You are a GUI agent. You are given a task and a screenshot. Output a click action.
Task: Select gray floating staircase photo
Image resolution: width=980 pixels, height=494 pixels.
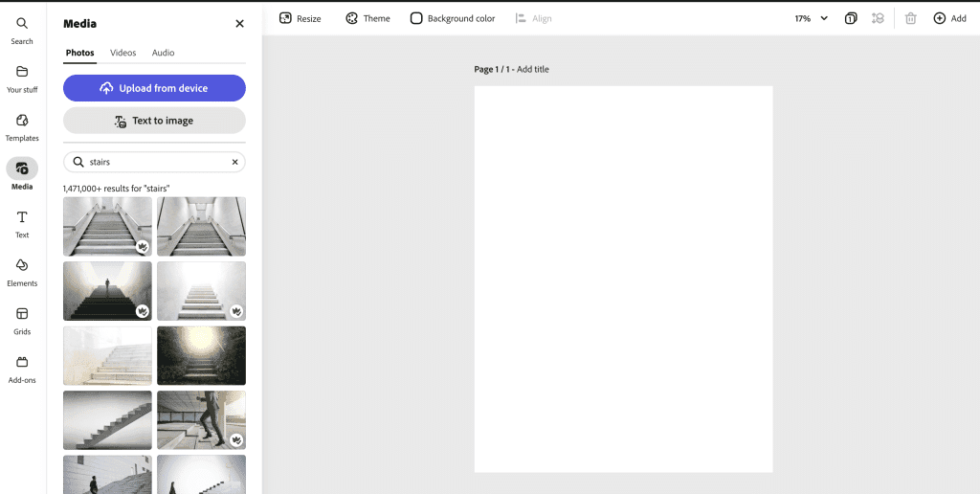coord(107,420)
